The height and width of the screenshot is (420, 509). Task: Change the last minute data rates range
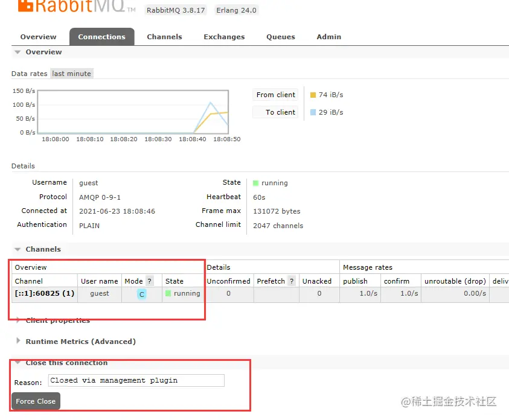[71, 73]
